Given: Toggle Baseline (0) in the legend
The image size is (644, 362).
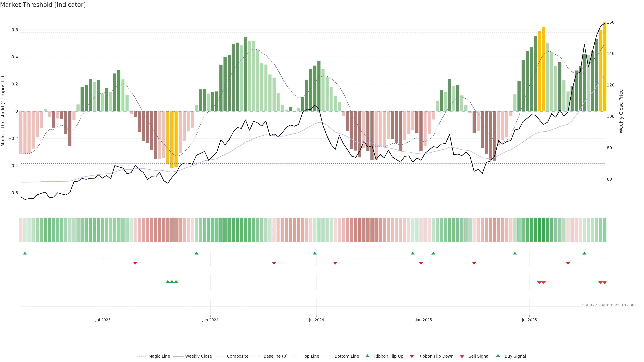Looking at the screenshot, I should click(275, 356).
